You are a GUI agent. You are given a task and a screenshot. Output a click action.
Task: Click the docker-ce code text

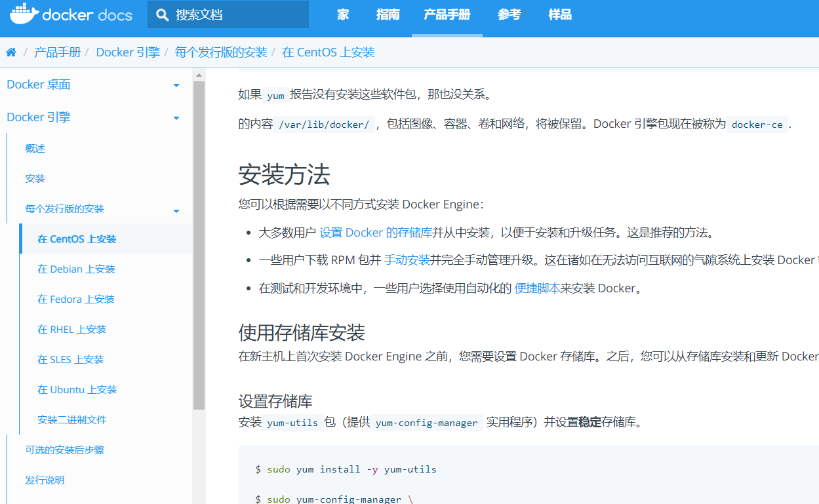tap(757, 125)
